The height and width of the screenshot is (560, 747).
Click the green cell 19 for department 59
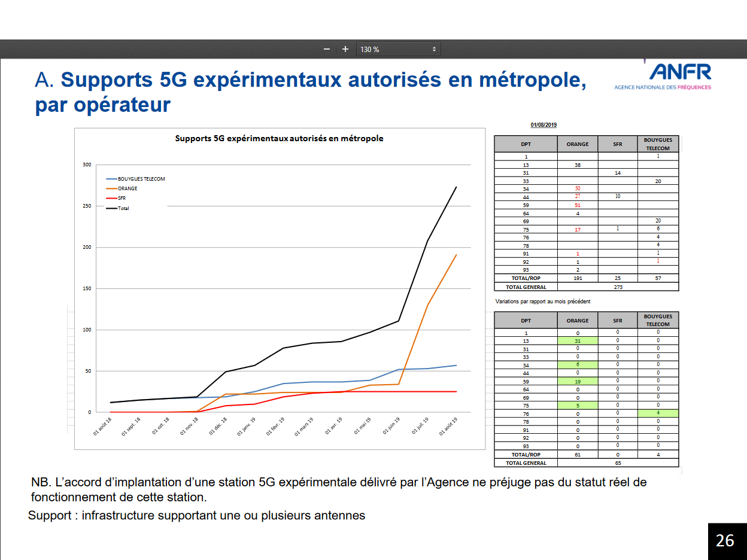[x=578, y=381]
